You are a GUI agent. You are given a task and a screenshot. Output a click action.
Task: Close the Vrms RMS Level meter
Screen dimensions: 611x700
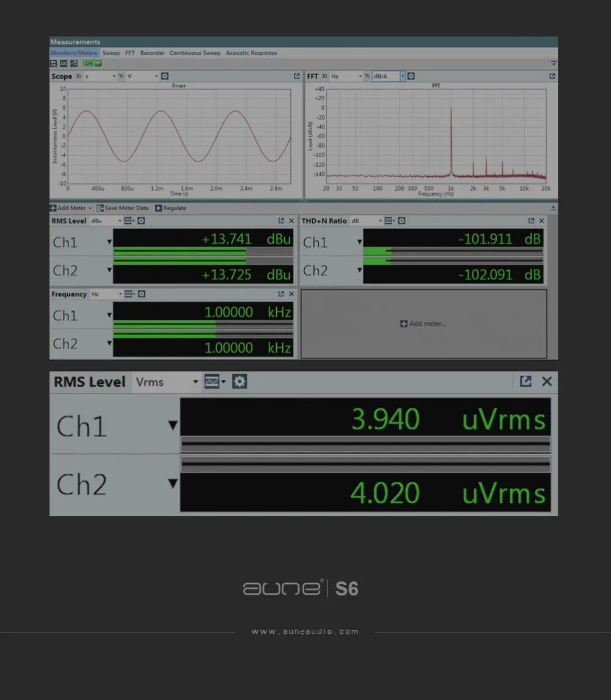coord(547,381)
